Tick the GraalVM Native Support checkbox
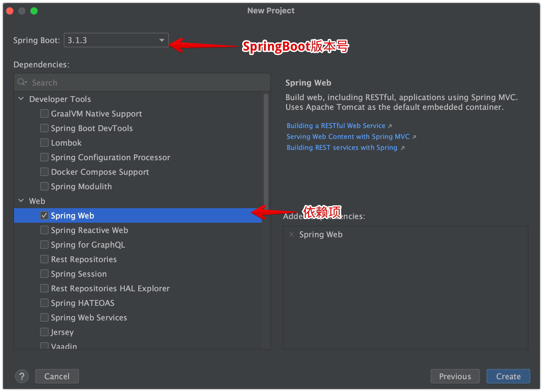The height and width of the screenshot is (392, 543). (44, 113)
